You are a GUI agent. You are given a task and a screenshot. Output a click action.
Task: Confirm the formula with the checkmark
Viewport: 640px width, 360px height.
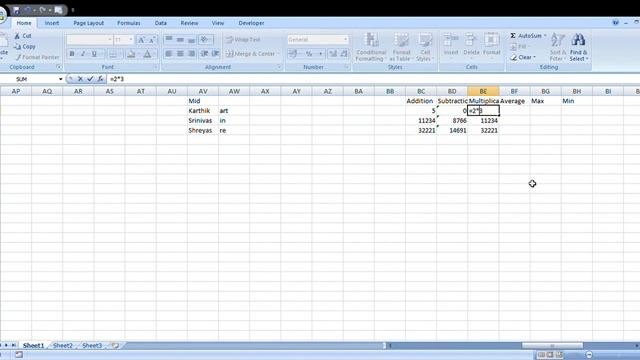pos(90,79)
